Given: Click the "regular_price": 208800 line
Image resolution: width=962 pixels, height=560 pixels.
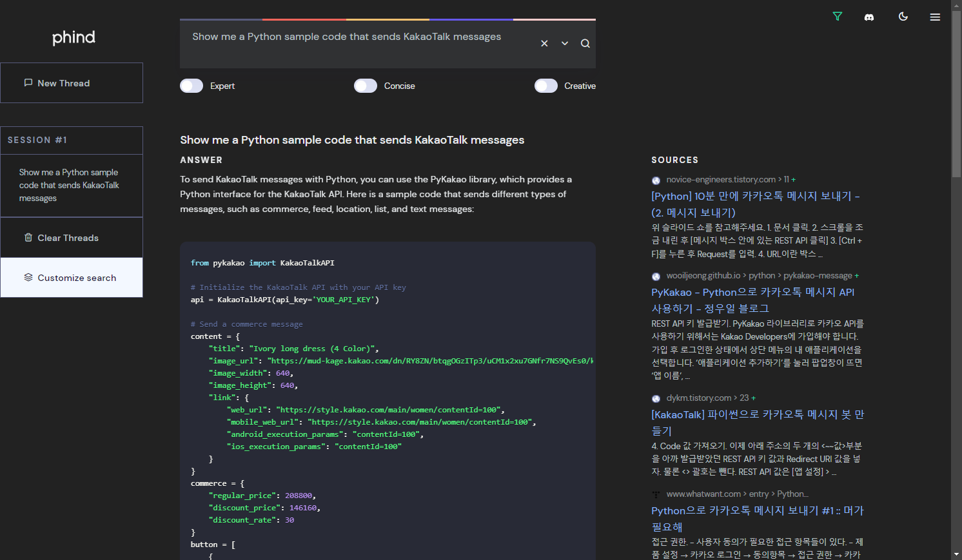Looking at the screenshot, I should tap(262, 496).
